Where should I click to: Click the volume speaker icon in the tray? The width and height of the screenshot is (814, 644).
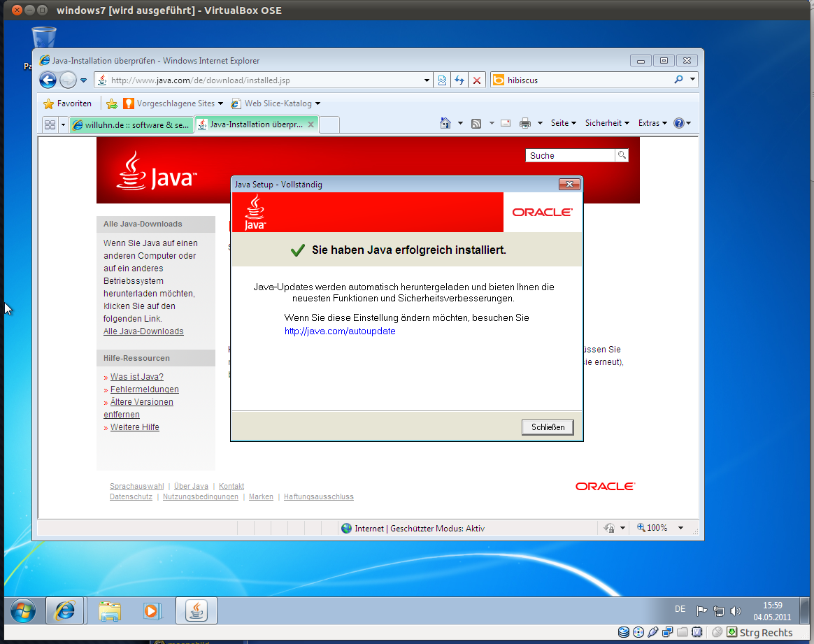[736, 611]
